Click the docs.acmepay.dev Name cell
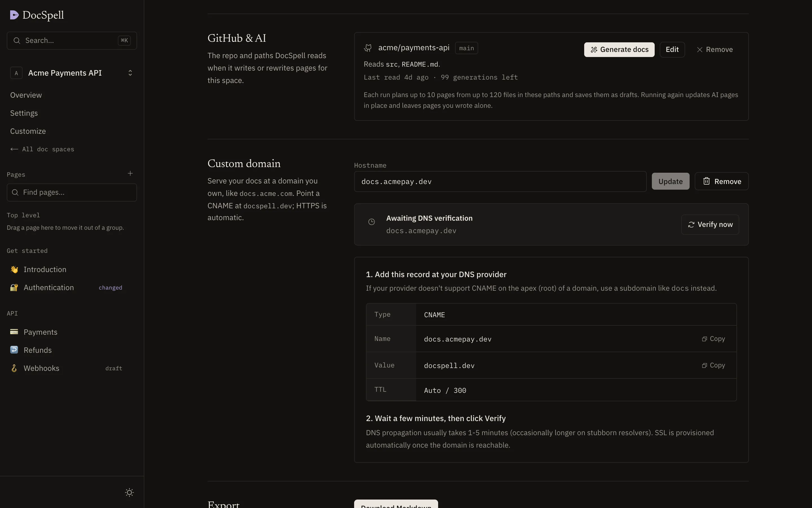Screen dimensions: 812x508 pyautogui.click(x=458, y=339)
